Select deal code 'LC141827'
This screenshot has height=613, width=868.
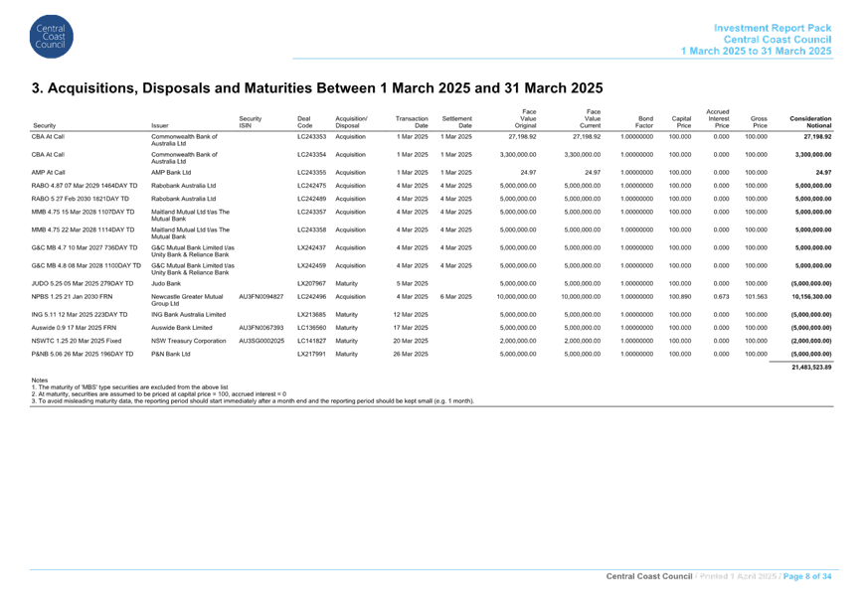311,342
